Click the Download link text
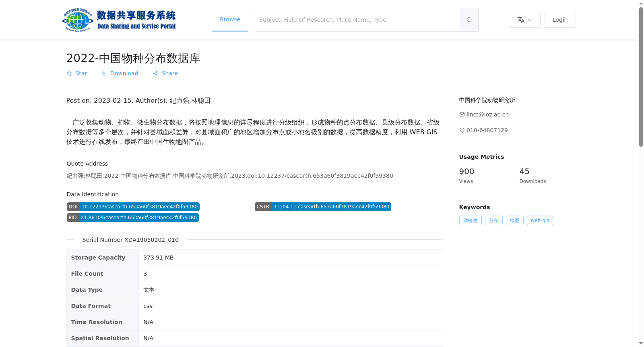Viewport: 644px width, 347px height. click(x=124, y=73)
